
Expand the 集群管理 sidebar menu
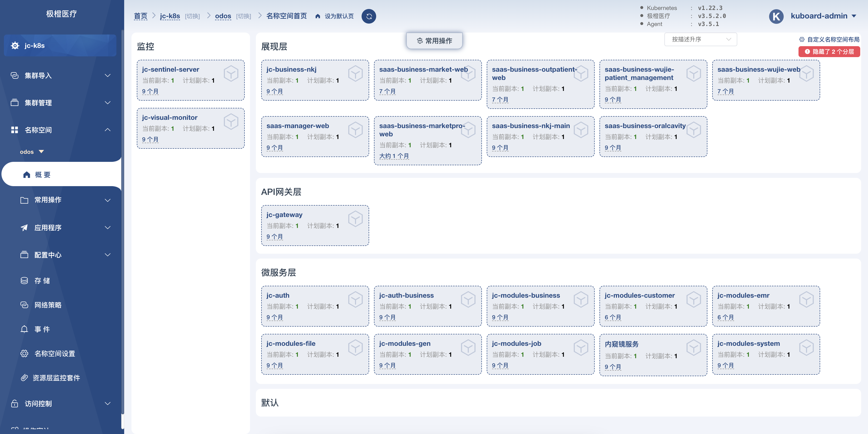point(61,103)
